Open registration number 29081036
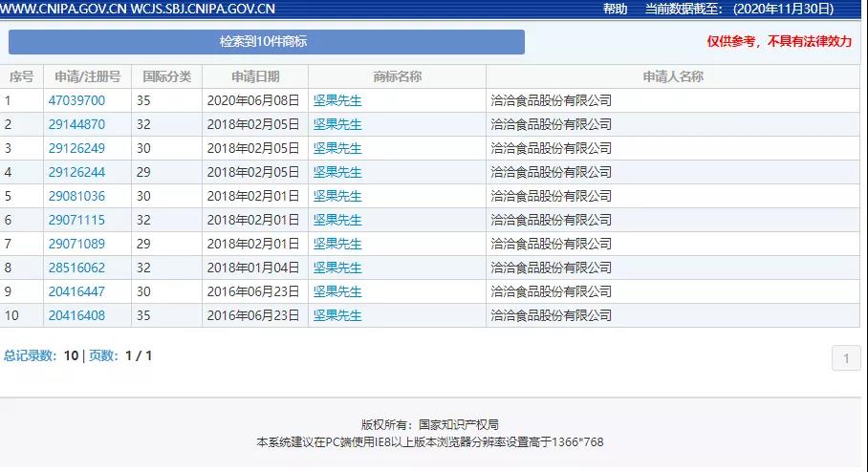This screenshot has height=472, width=868. [76, 196]
